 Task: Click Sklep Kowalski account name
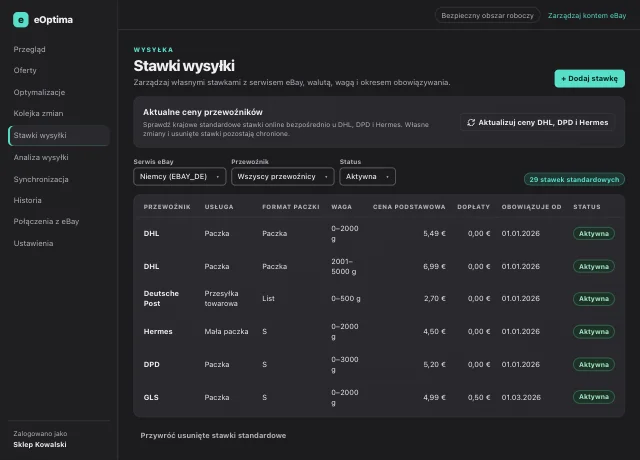click(x=40, y=444)
